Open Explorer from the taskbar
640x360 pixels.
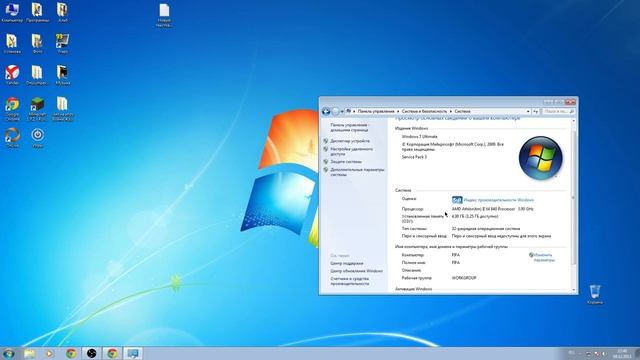coord(29,353)
